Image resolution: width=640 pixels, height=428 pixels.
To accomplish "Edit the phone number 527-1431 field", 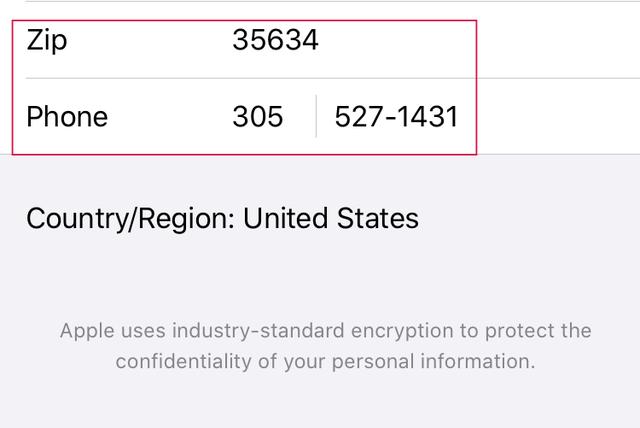I will tap(396, 117).
